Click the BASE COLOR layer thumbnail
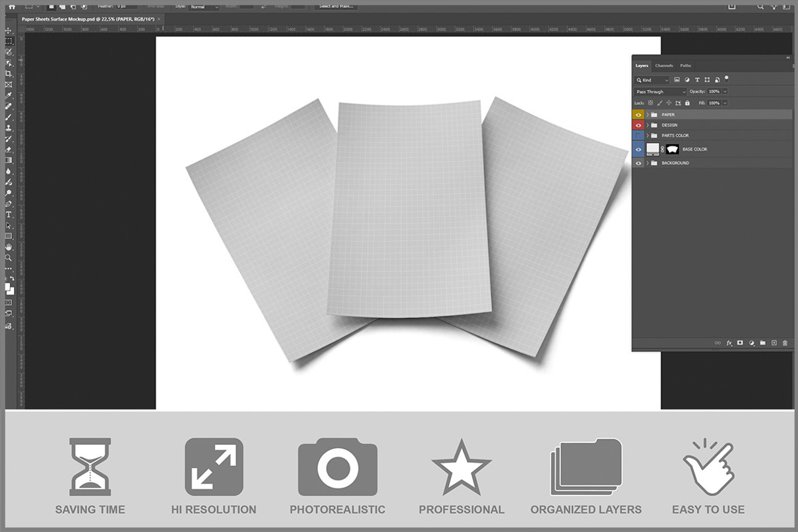The height and width of the screenshot is (532, 798). pos(652,149)
